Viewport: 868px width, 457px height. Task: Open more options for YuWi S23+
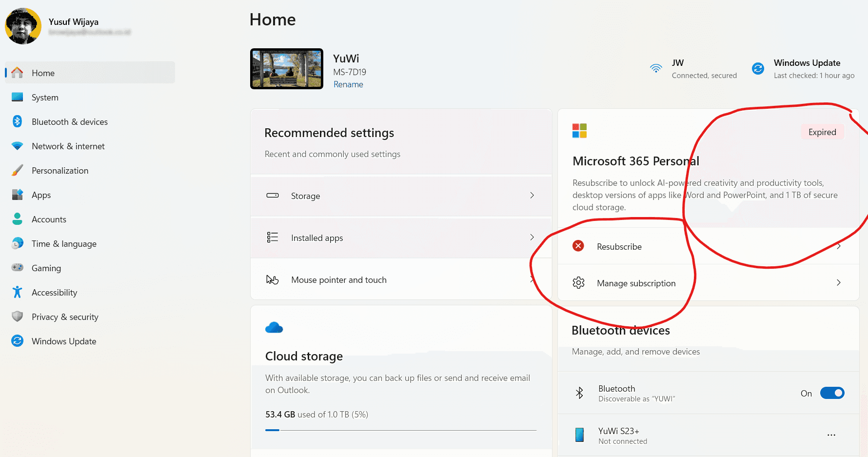(831, 435)
